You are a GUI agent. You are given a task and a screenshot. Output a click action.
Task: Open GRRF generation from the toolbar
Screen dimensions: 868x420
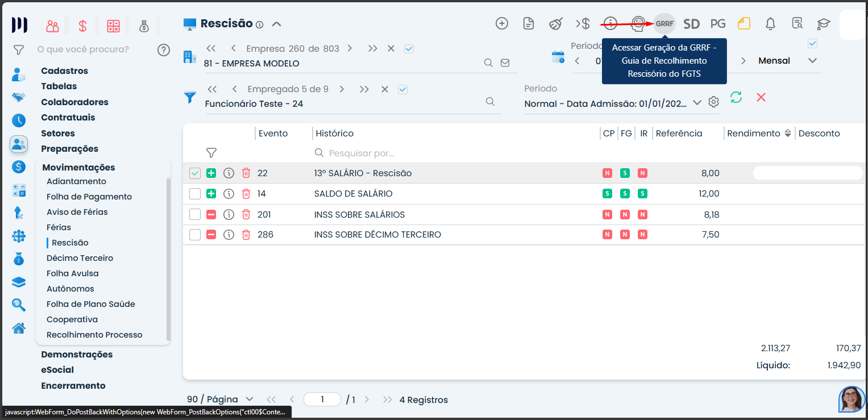(665, 24)
